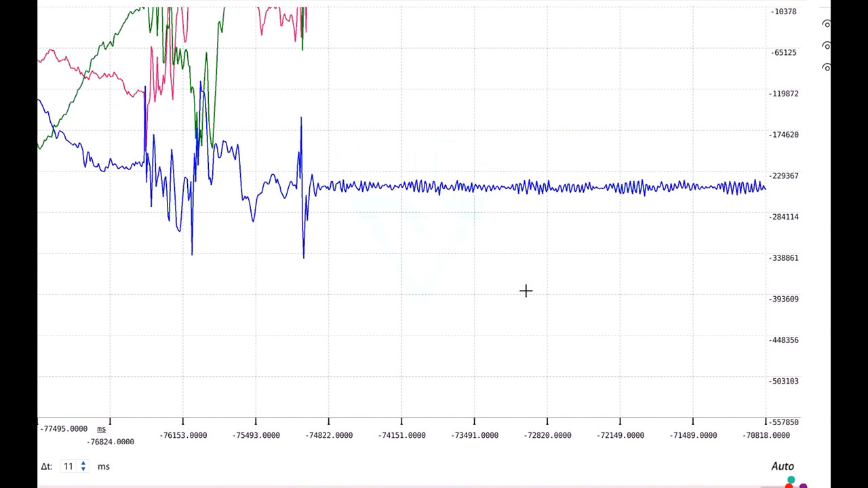The height and width of the screenshot is (488, 868).
Task: Click vertical axis value -503103
Action: (x=785, y=381)
